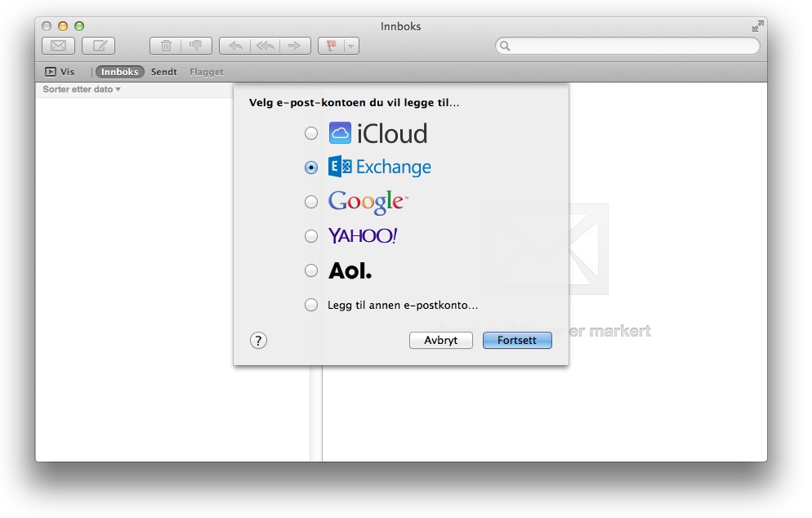
Task: Show mailbox list with Vis button
Action: tap(60, 72)
